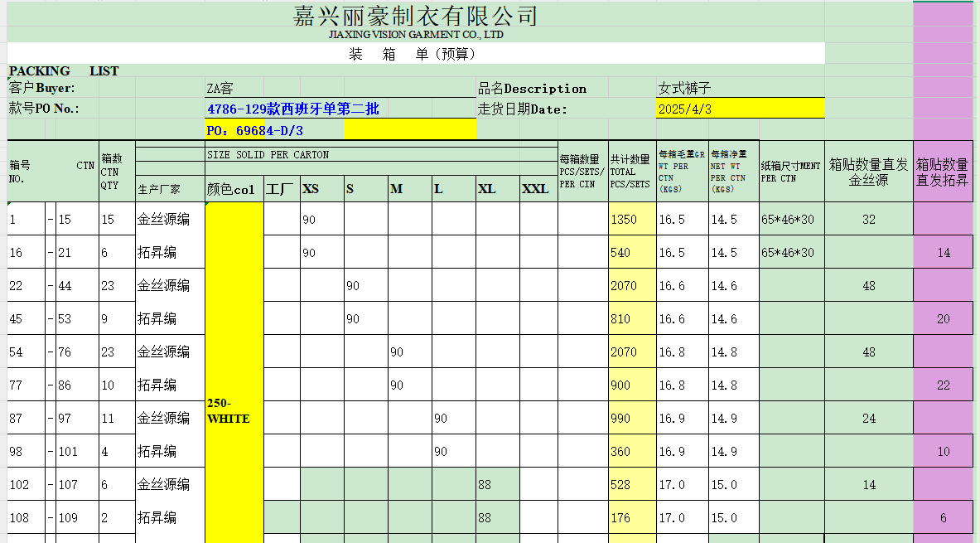Click the 共计数量 TOTAL PCS/SETS header
This screenshot has height=543, width=980.
(x=631, y=172)
